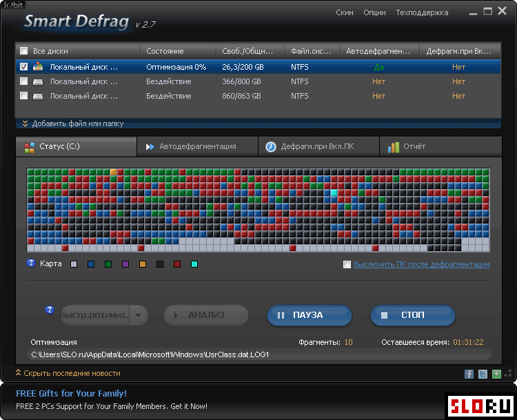Open help icon next to Карта
Viewport: 517px width, 420px height.
pos(31,263)
